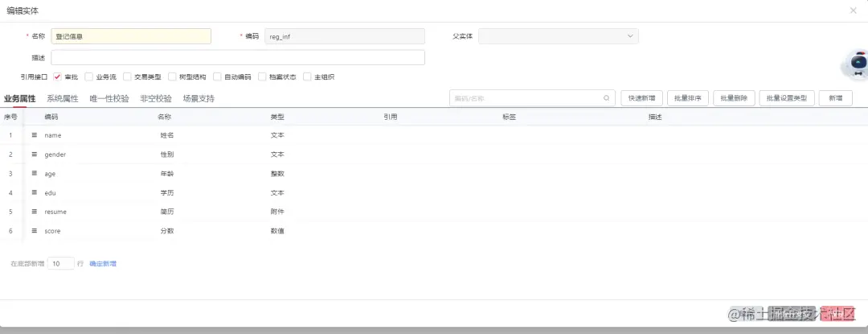Enable the 自动编码 checkbox

(217, 77)
